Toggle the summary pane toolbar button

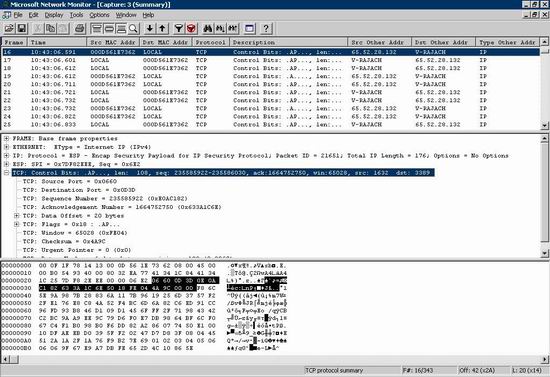(x=96, y=28)
